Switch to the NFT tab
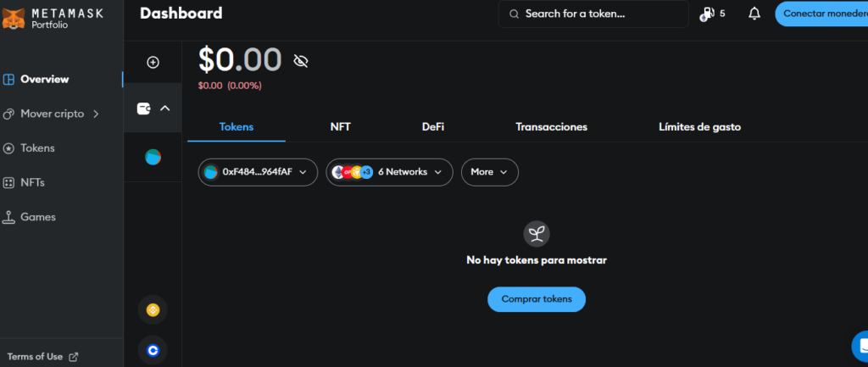The width and height of the screenshot is (868, 367). click(341, 127)
